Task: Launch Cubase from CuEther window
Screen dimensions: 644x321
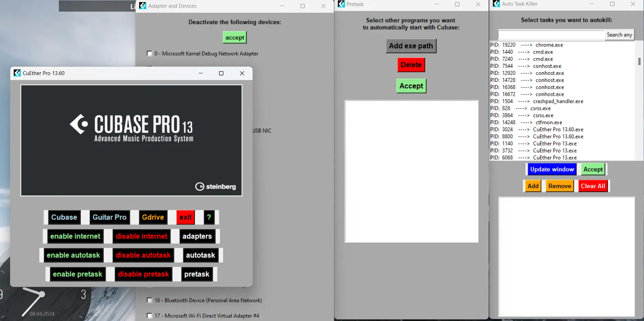Action: coord(64,217)
